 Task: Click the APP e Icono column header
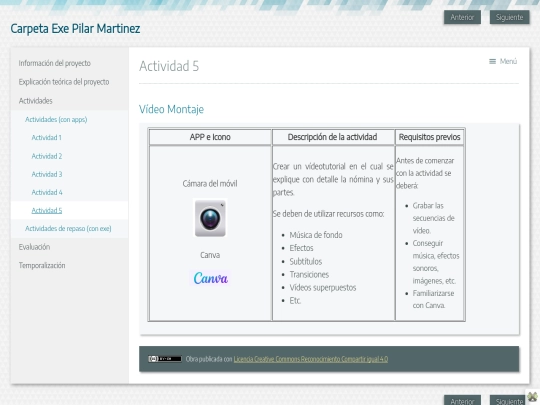(x=210, y=137)
